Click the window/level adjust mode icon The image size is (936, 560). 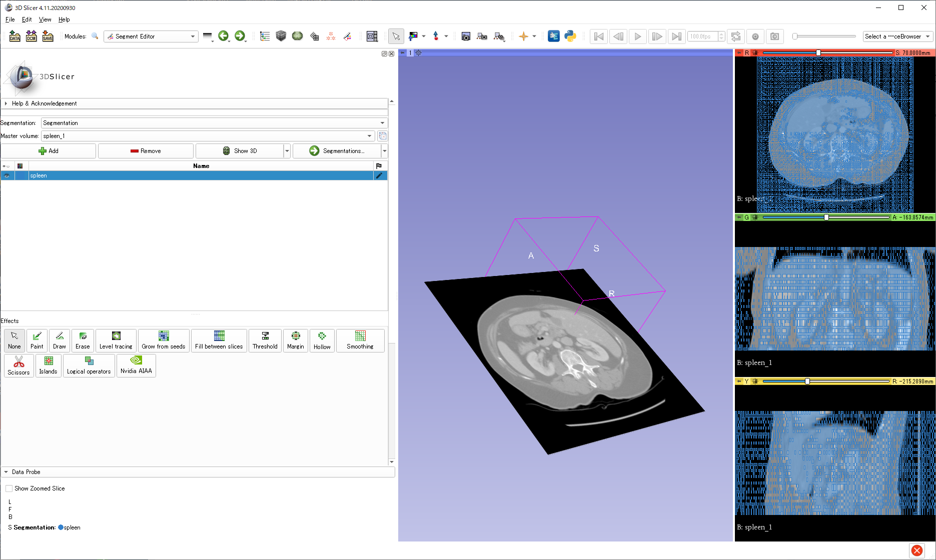tap(413, 36)
